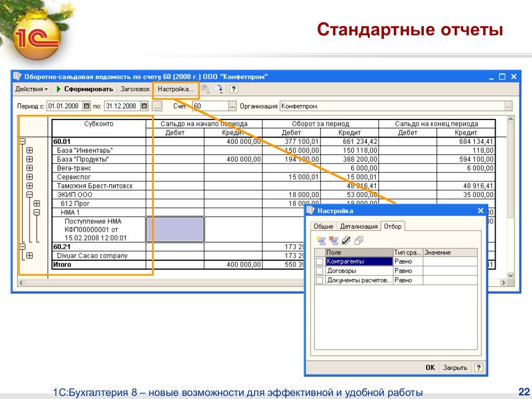Open organization picker ellipsis button
This screenshot has height=399, width=532.
508,106
